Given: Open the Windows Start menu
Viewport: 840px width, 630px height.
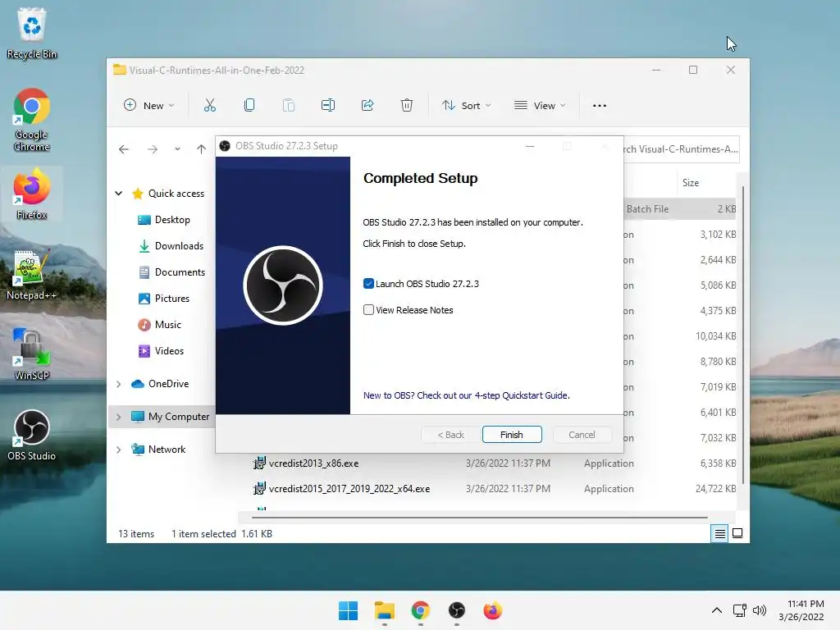Looking at the screenshot, I should coord(348,610).
